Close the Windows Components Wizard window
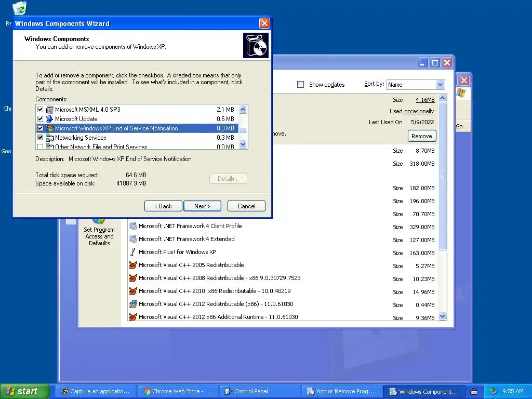 264,23
